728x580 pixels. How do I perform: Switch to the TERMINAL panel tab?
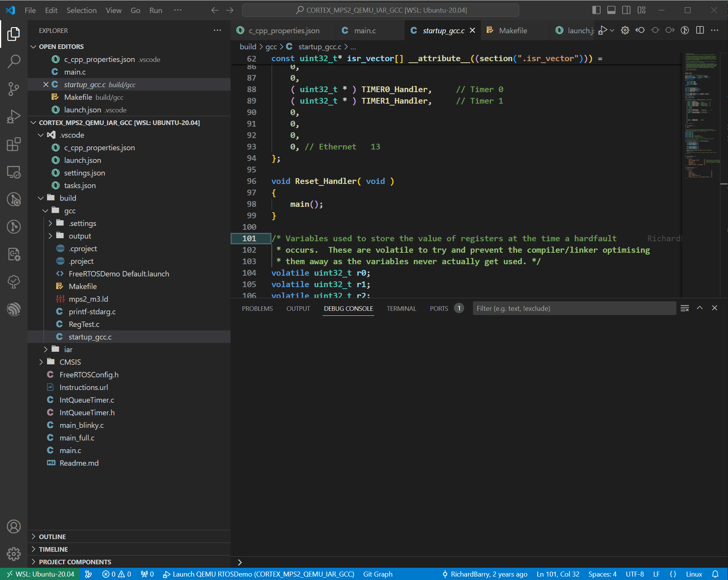401,309
